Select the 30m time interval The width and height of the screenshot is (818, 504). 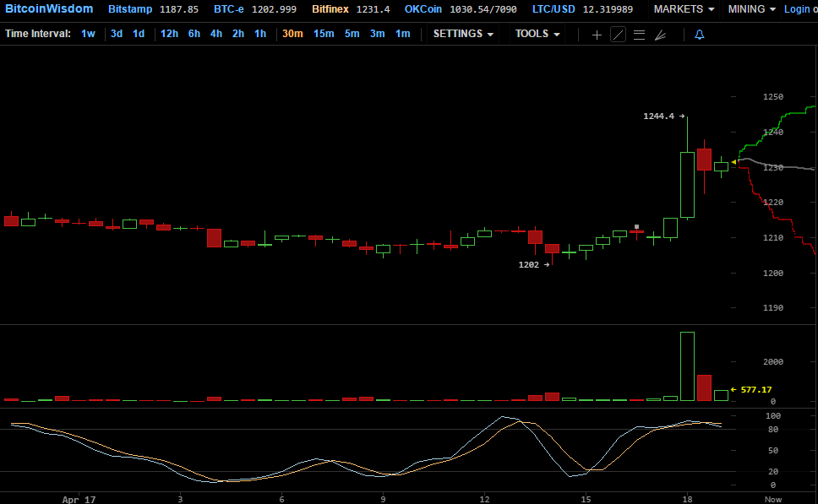(x=292, y=34)
